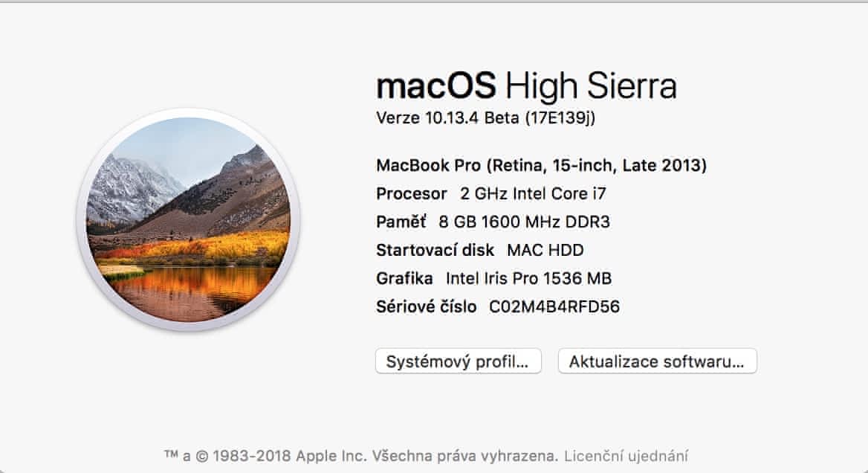The width and height of the screenshot is (868, 473).
Task: Click the Grafika label
Action: (404, 279)
